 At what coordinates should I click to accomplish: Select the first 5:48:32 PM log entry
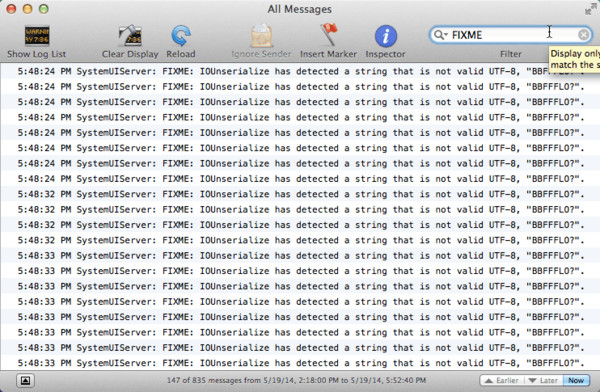pos(300,194)
